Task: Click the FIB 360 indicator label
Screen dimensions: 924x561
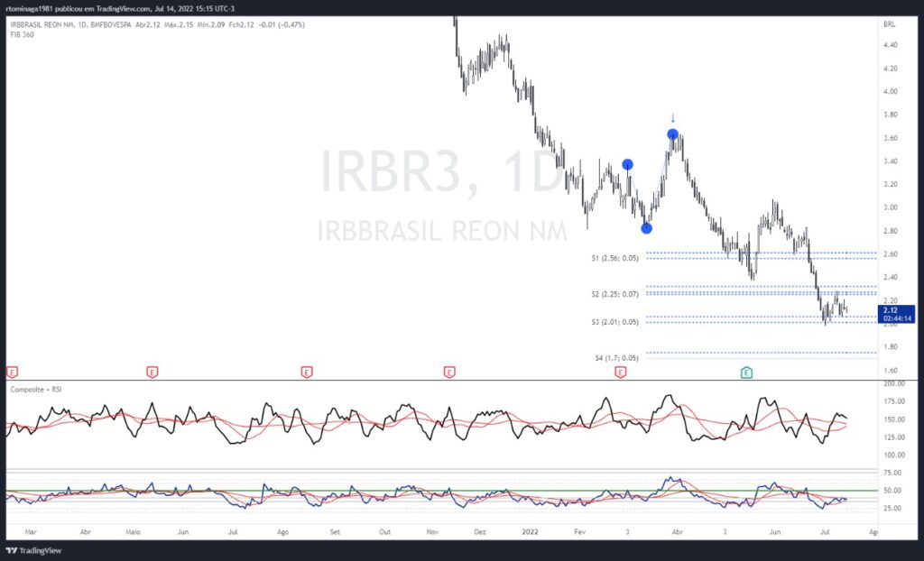Action: pyautogui.click(x=22, y=35)
